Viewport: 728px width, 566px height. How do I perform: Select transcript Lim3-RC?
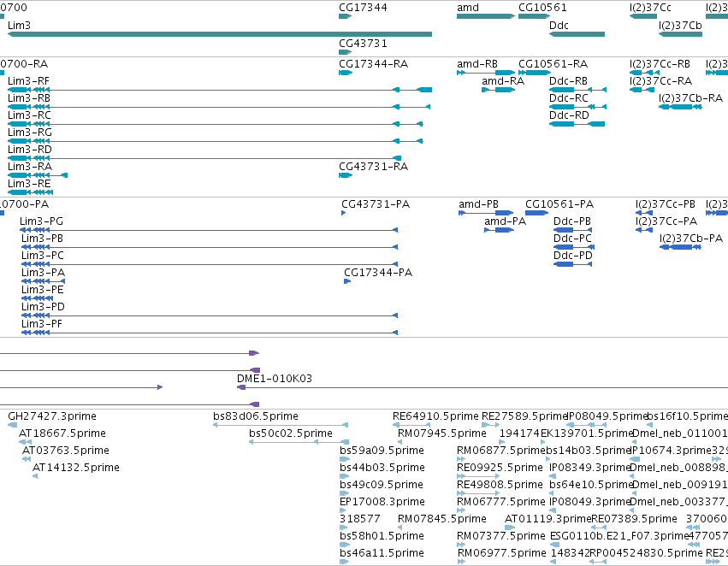(215, 124)
